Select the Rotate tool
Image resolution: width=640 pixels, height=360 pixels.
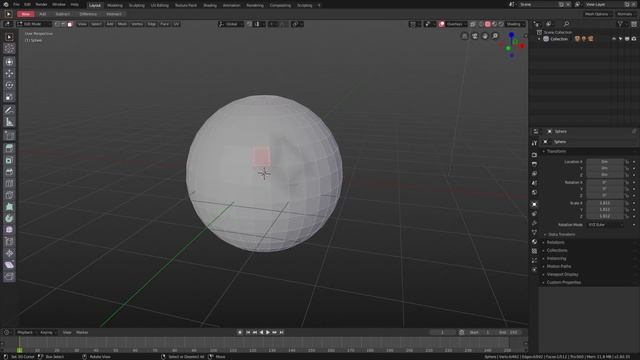9,85
